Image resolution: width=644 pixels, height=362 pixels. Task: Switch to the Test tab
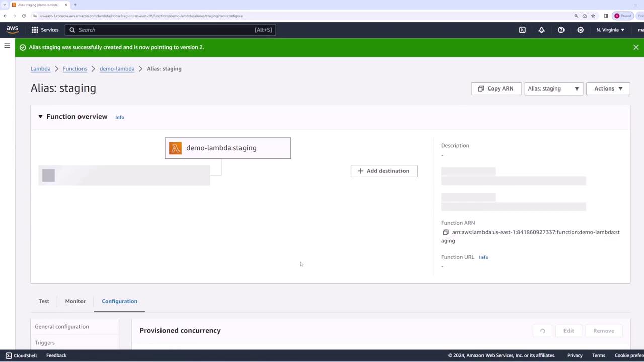44,301
